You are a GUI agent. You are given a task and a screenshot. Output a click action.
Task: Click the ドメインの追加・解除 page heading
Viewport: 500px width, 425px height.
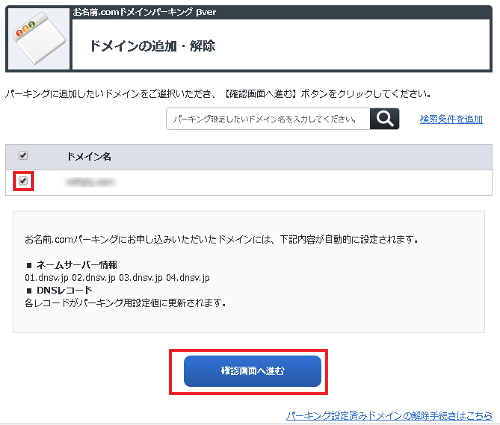[x=152, y=46]
